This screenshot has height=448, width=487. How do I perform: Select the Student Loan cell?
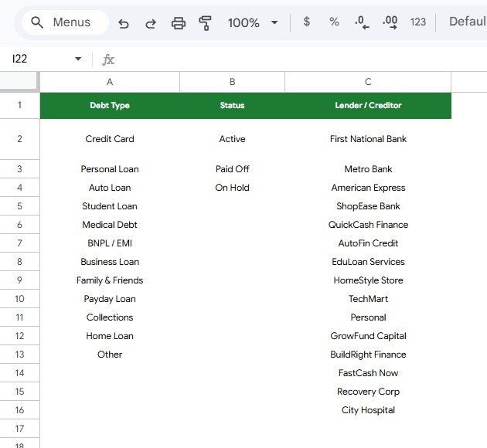point(110,206)
